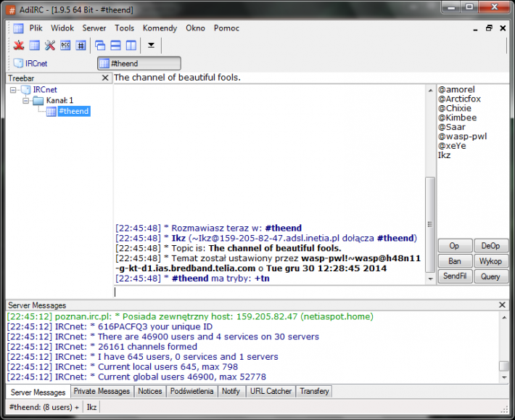Viewport: 515px width, 420px height.
Task: Select user @Arcticfox in nicklist
Action: (459, 99)
